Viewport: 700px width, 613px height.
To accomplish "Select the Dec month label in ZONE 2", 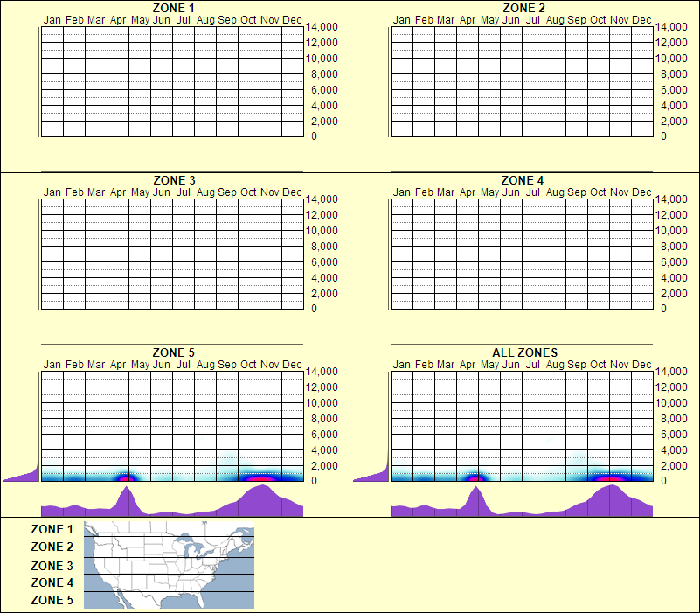I will tap(641, 19).
